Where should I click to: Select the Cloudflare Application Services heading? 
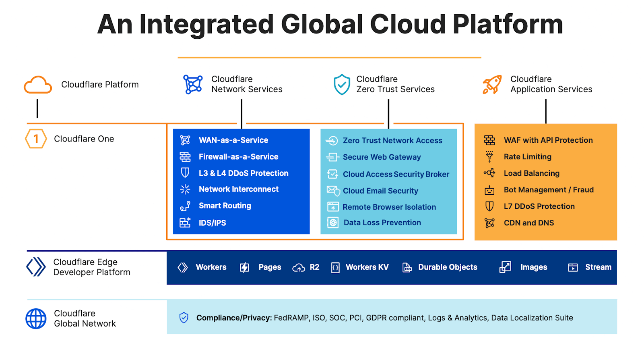pyautogui.click(x=551, y=84)
